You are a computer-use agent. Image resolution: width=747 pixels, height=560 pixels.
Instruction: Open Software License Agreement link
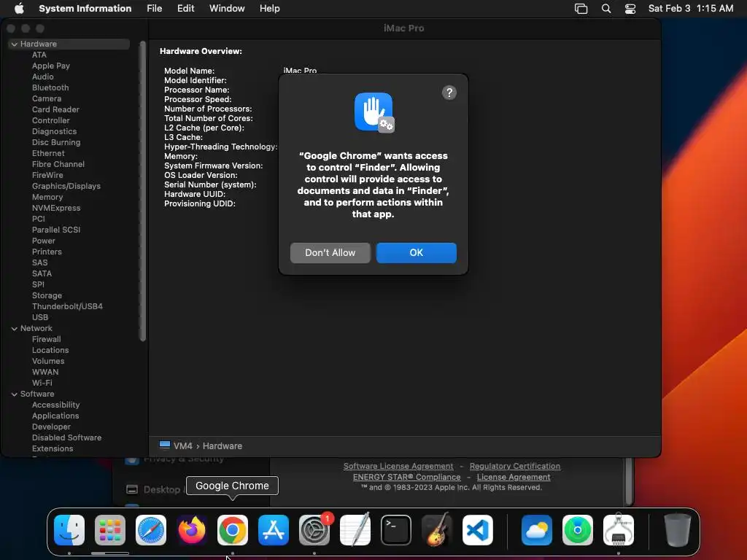[398, 466]
